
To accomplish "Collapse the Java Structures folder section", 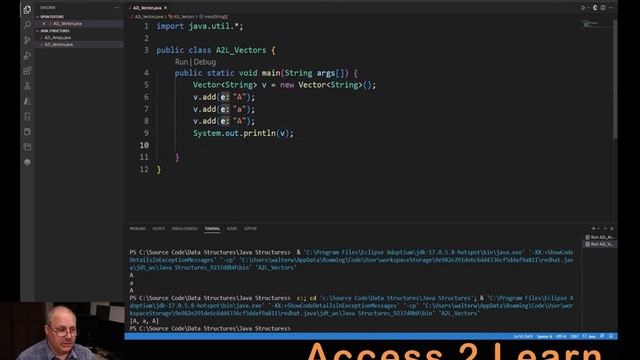I will tap(55, 31).
